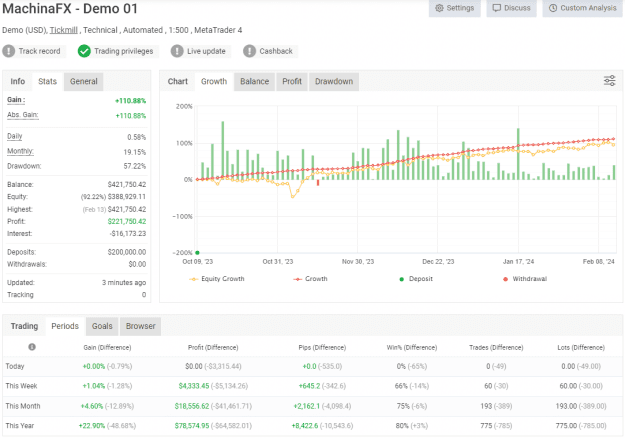This screenshot has height=438, width=625.
Task: Switch to the Browser tab
Action: (x=140, y=326)
